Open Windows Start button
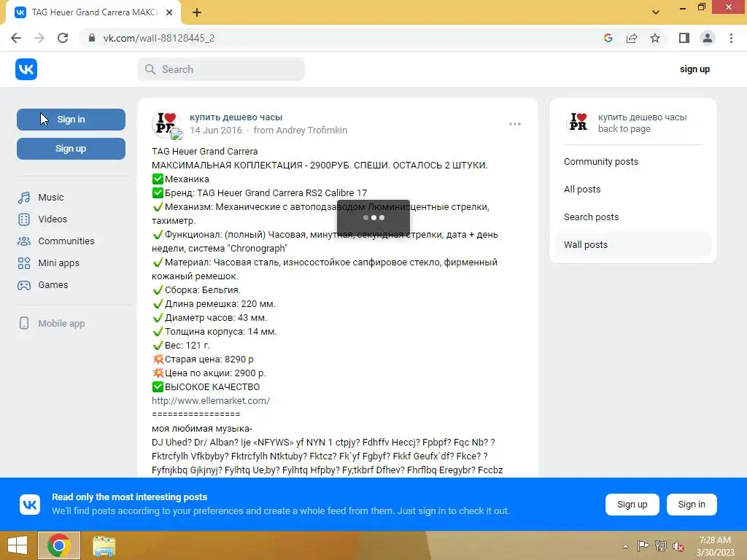747x560 pixels. point(18,545)
